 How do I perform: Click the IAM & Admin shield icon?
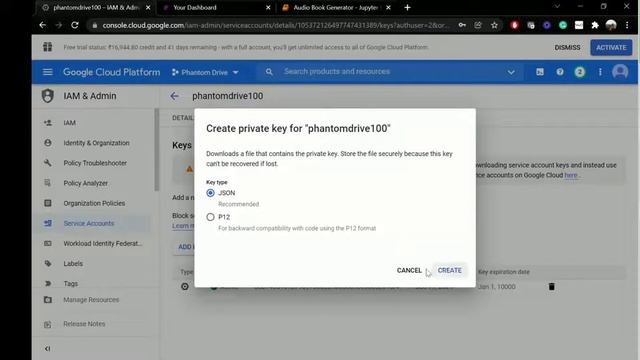pos(48,96)
